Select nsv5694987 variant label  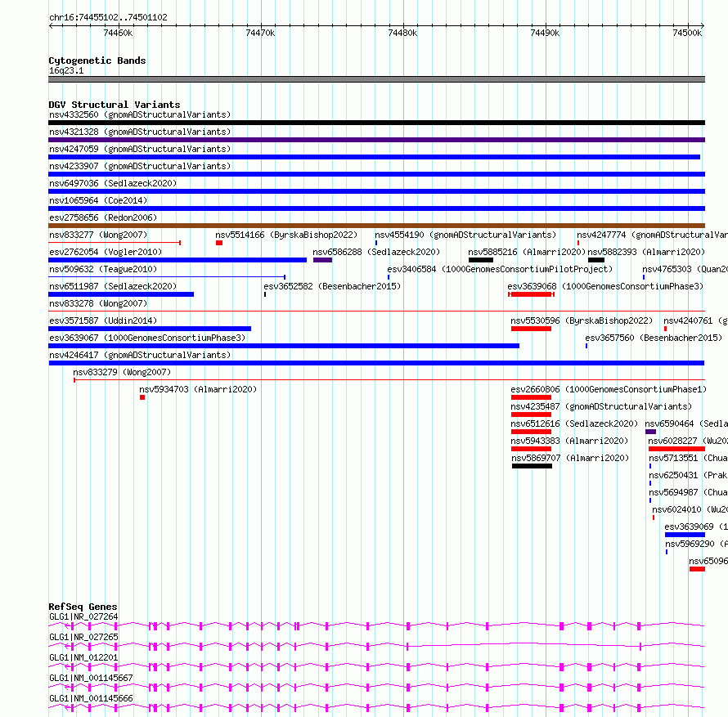pyautogui.click(x=688, y=492)
